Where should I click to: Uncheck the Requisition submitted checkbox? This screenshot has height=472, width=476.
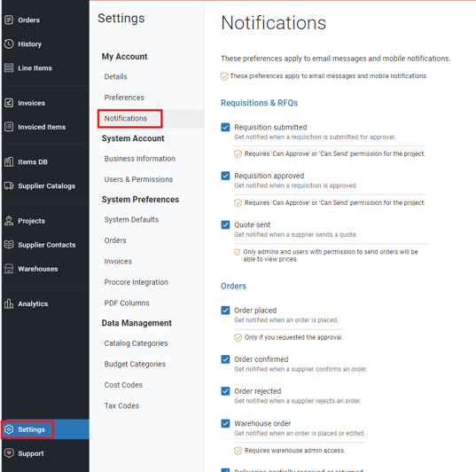click(225, 127)
